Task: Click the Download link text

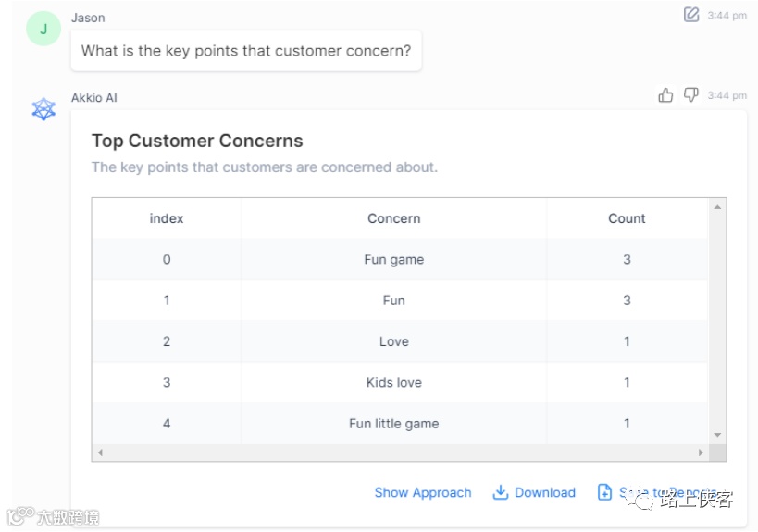Action: 545,492
